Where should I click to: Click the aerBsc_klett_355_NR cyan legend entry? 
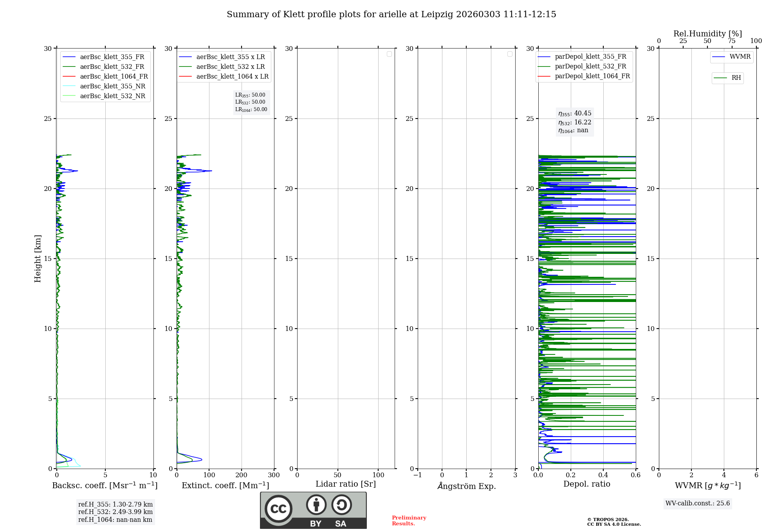pyautogui.click(x=112, y=86)
